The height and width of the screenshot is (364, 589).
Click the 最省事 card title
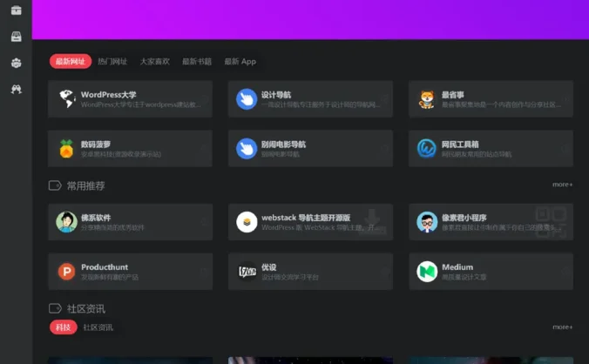click(453, 95)
